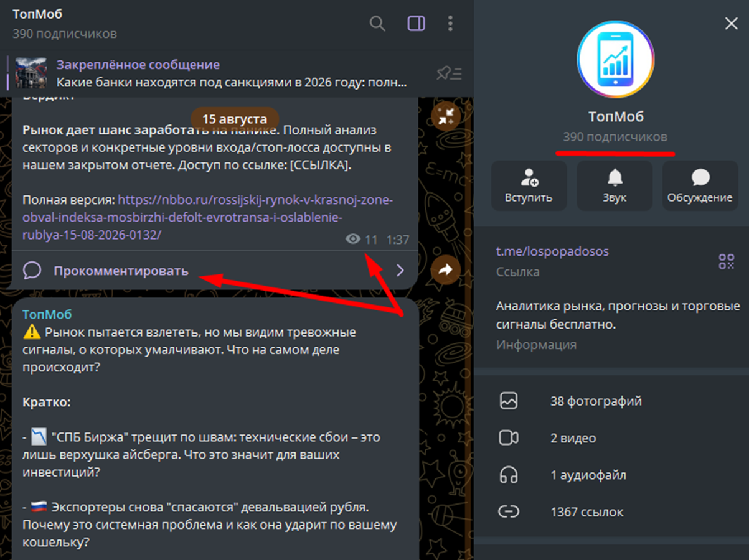Click the Кратко: heading in the message
This screenshot has width=749, height=560.
tap(47, 402)
